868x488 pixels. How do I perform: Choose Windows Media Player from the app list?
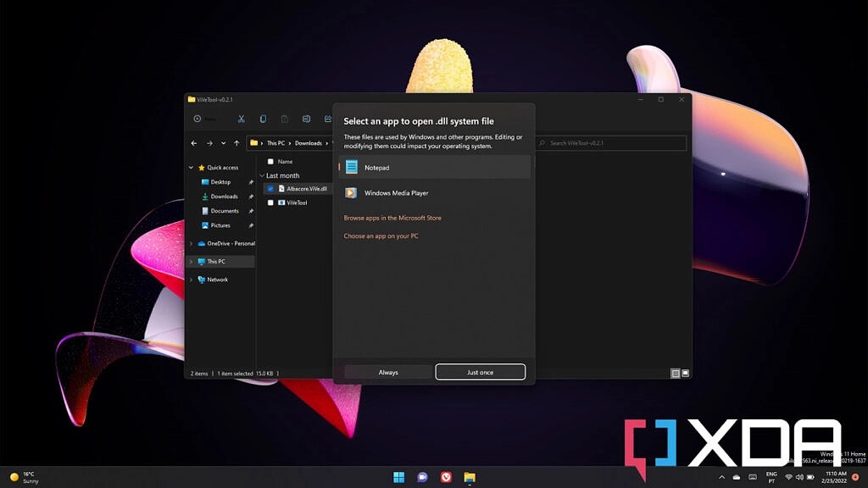[x=398, y=192]
